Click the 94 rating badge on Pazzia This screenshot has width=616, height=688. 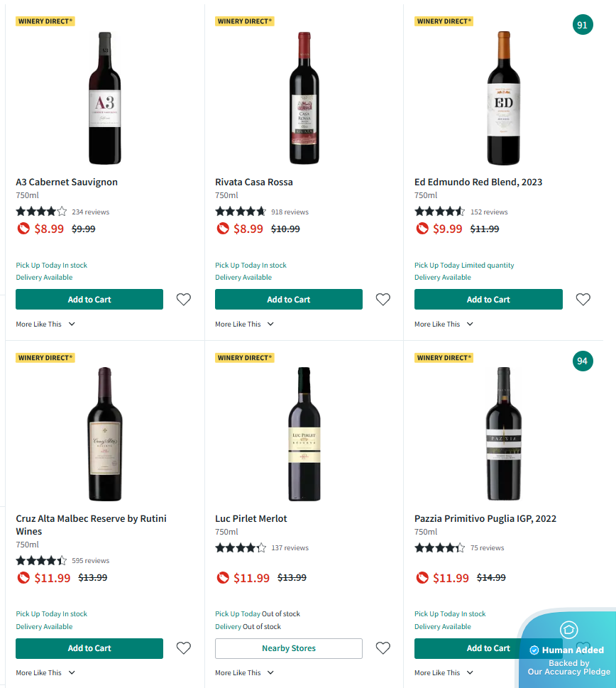[x=583, y=361]
